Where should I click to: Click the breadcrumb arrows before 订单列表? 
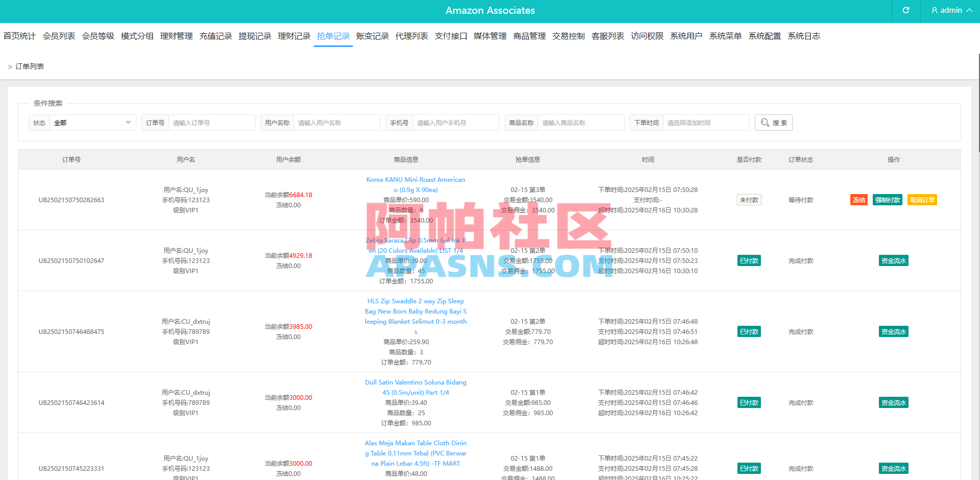coord(9,66)
